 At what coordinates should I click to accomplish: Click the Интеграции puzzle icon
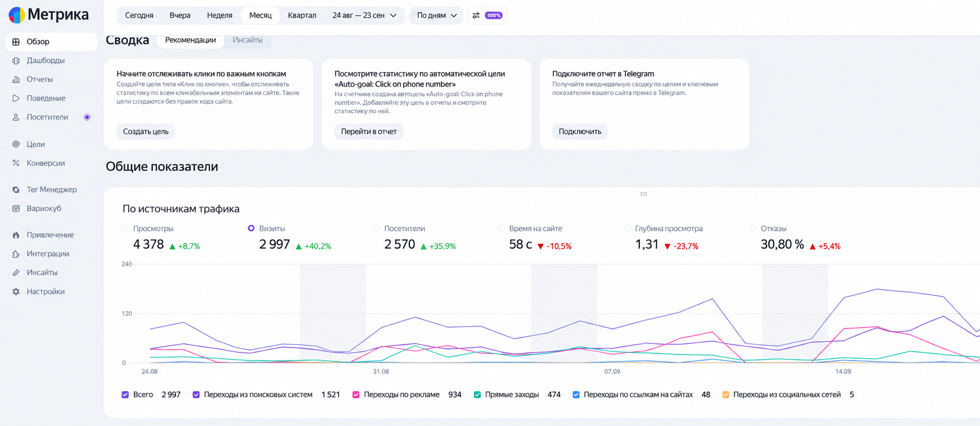point(16,254)
